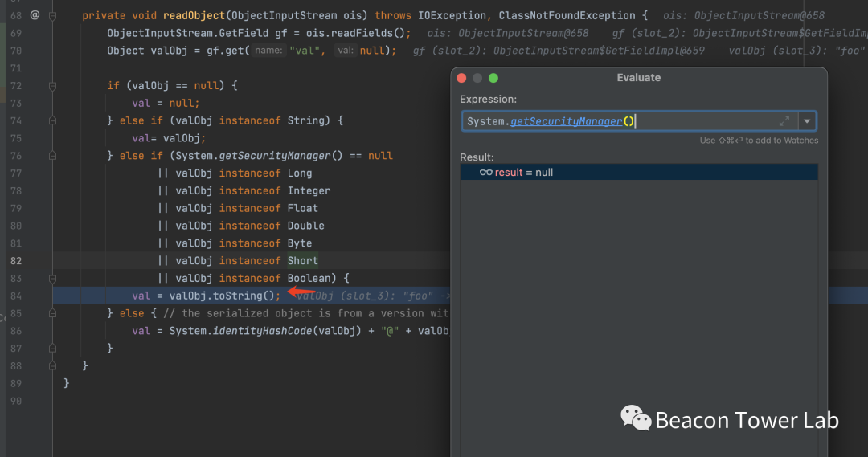
Task: Click 'val = null;' on line 73
Action: pos(166,104)
